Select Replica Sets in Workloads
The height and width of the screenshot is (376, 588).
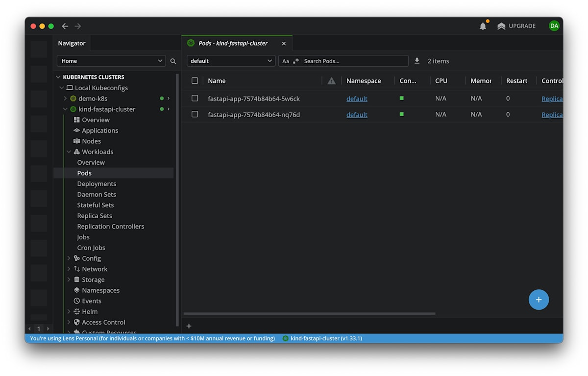[x=95, y=216]
